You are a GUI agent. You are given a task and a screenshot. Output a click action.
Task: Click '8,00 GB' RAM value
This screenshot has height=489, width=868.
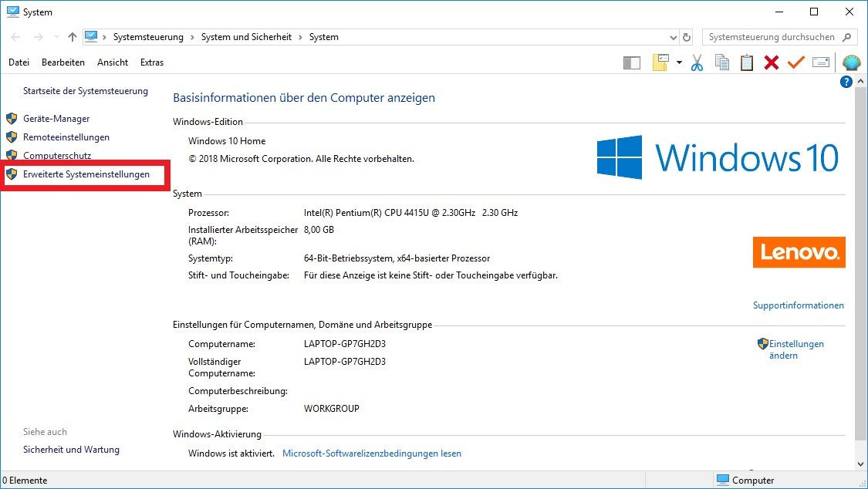(319, 230)
